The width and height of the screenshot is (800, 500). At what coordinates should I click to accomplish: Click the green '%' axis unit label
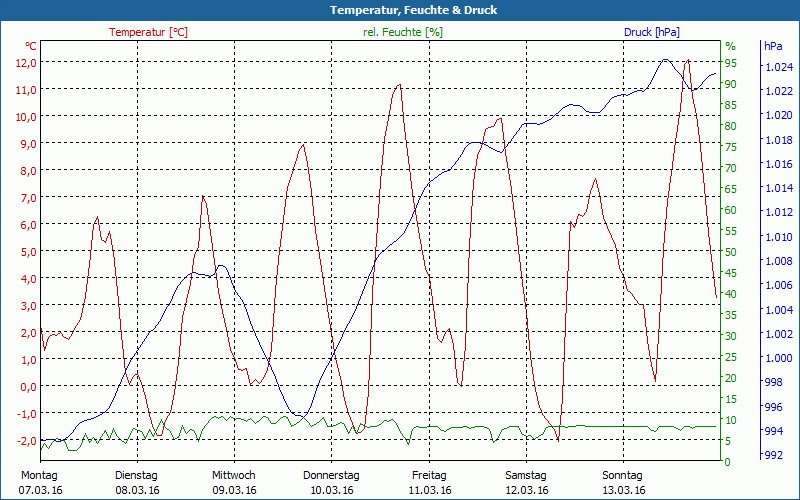coord(730,46)
